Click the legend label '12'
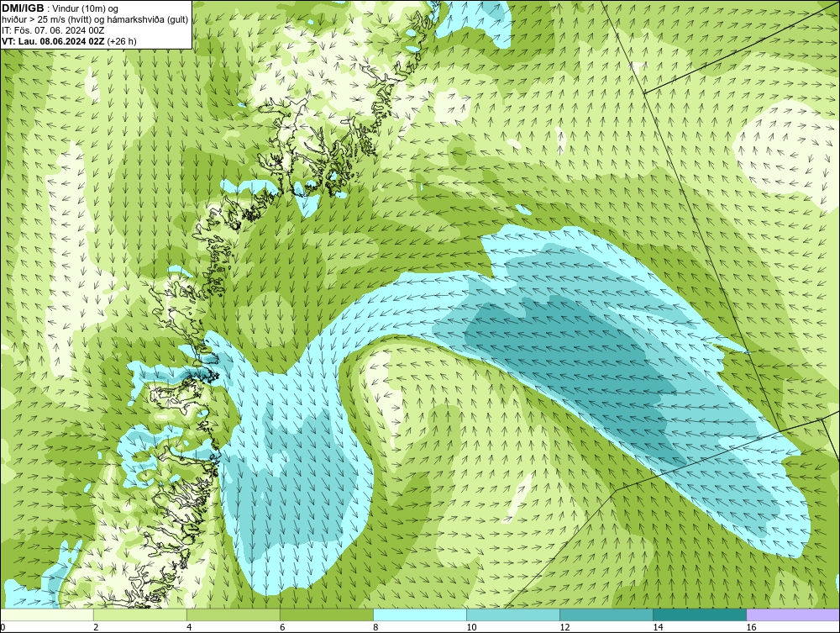Screen dimensions: 840x633 click(564, 627)
